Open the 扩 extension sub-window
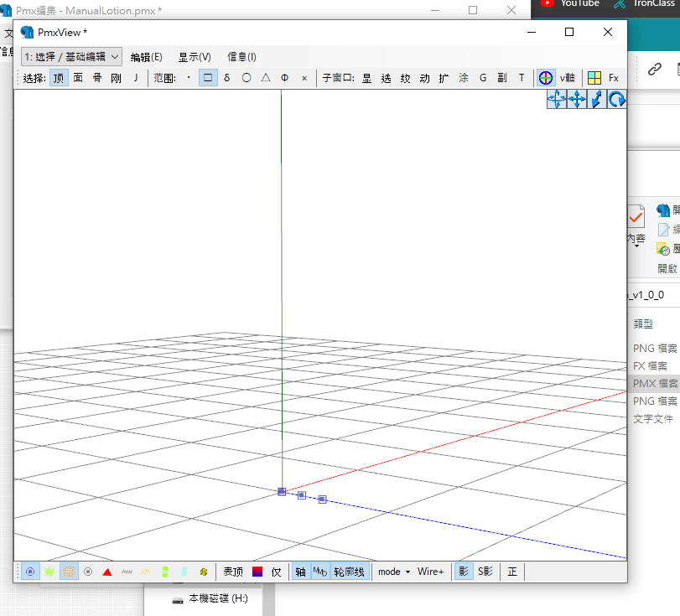 tap(444, 78)
